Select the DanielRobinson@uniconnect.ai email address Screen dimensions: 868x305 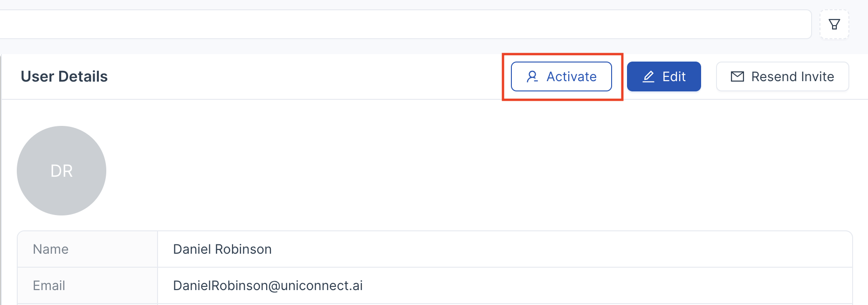pyautogui.click(x=268, y=285)
